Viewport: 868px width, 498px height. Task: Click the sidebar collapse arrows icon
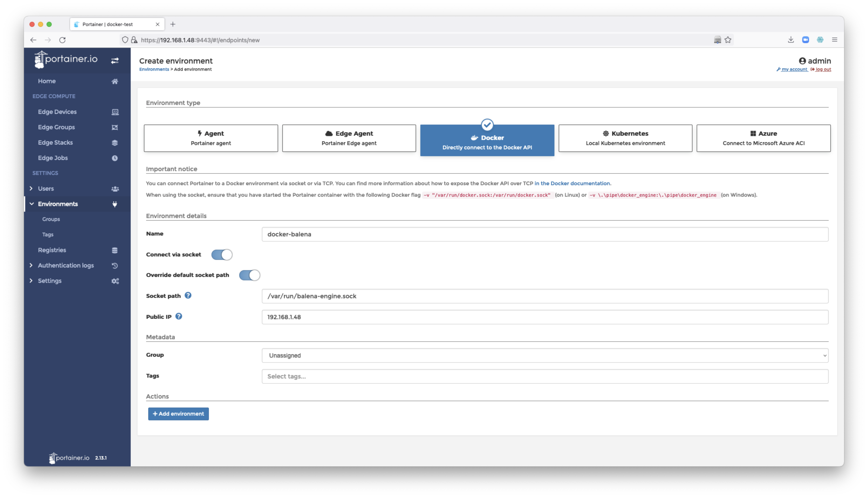coord(115,61)
